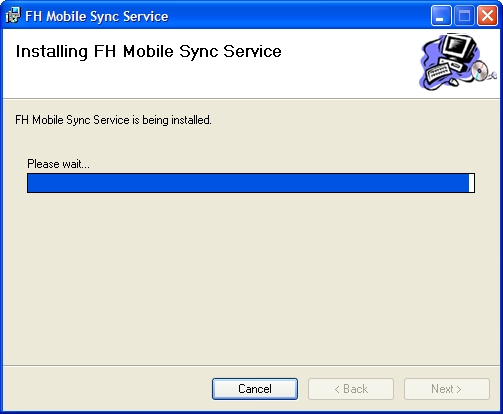The height and width of the screenshot is (414, 503).
Task: Click the greyed-out Back button
Action: [x=351, y=389]
